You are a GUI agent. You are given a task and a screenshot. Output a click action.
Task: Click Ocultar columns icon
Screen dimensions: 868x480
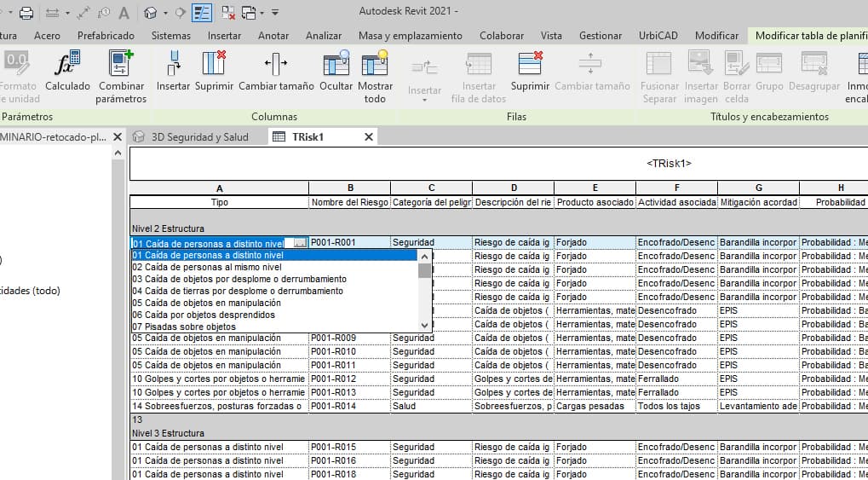(336, 62)
